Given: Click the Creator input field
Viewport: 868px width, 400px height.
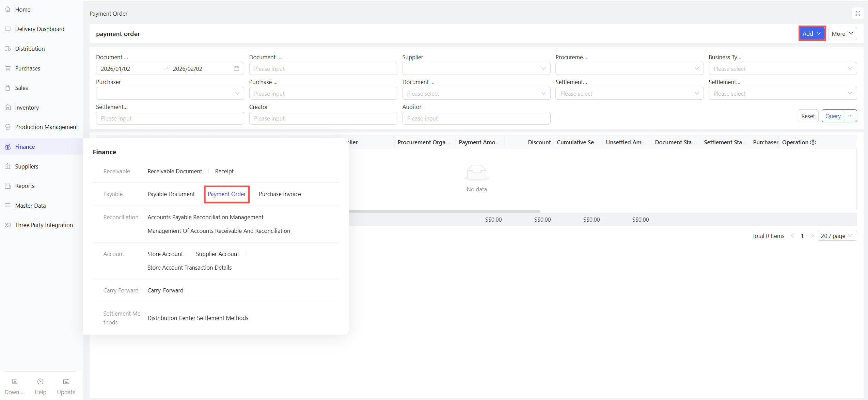Looking at the screenshot, I should point(323,118).
